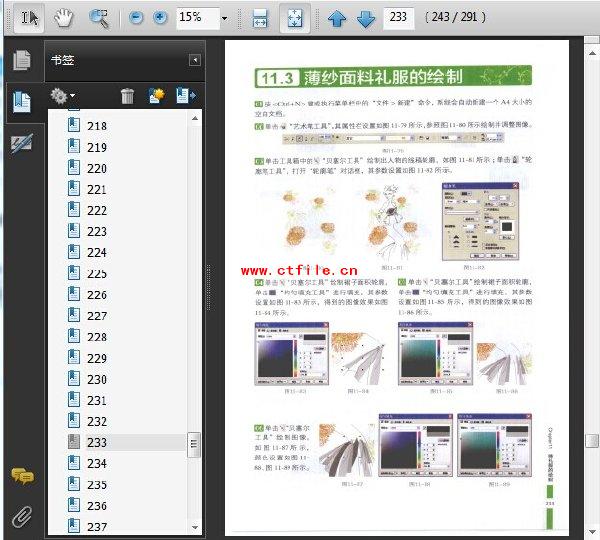The height and width of the screenshot is (540, 600).
Task: Zoom in with the plus button
Action: (160, 18)
